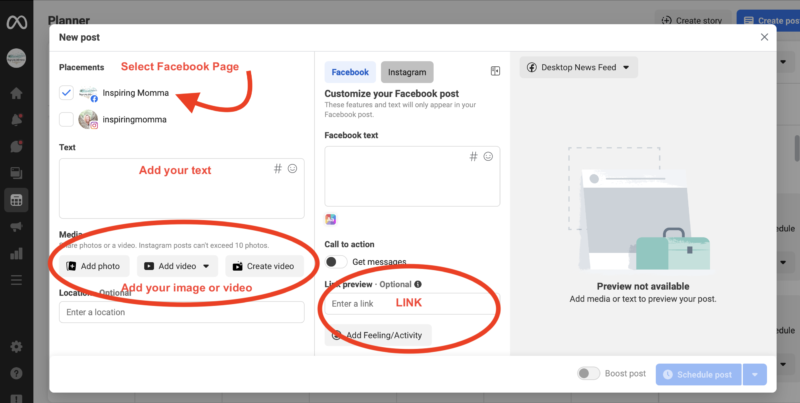
Task: Insert hashtag in main Text box
Action: click(x=278, y=168)
